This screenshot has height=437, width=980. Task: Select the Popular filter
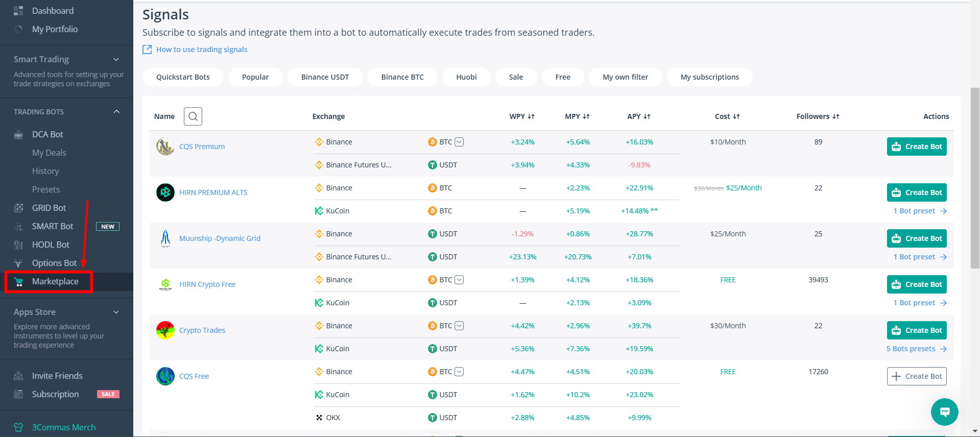255,77
